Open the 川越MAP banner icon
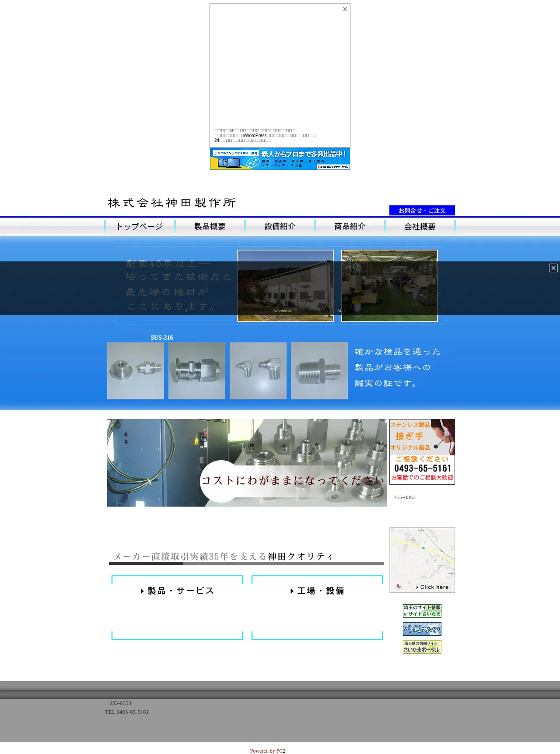 click(422, 629)
